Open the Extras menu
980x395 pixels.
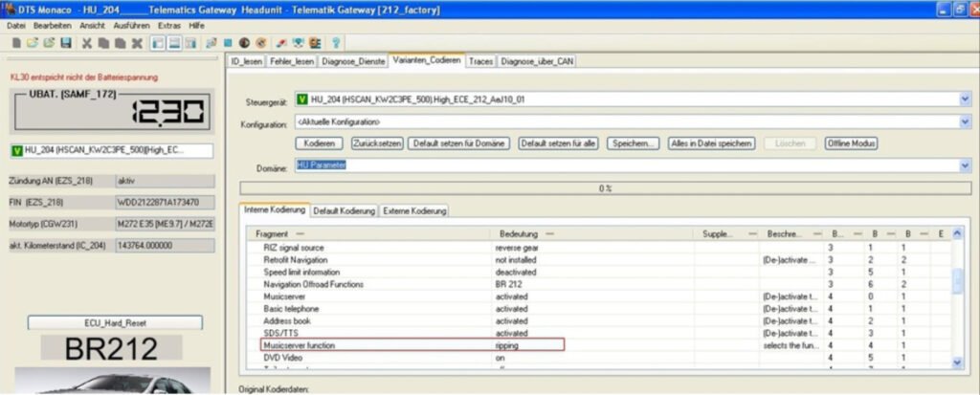pyautogui.click(x=169, y=24)
